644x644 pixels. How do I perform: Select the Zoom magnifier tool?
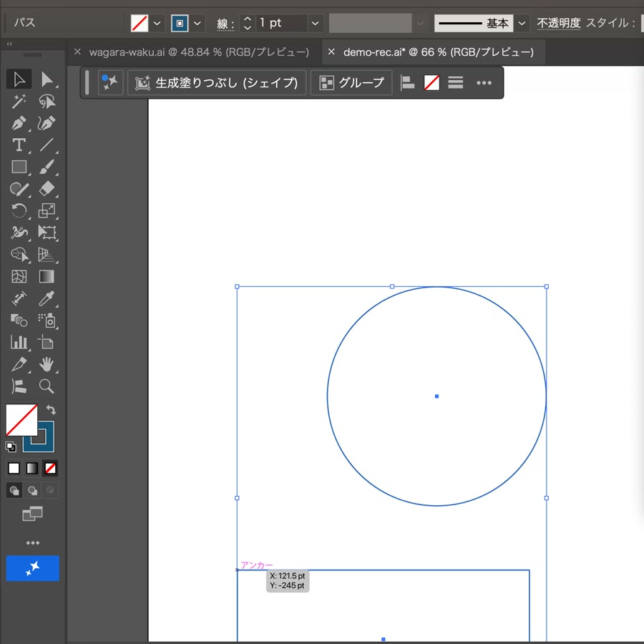click(x=47, y=386)
